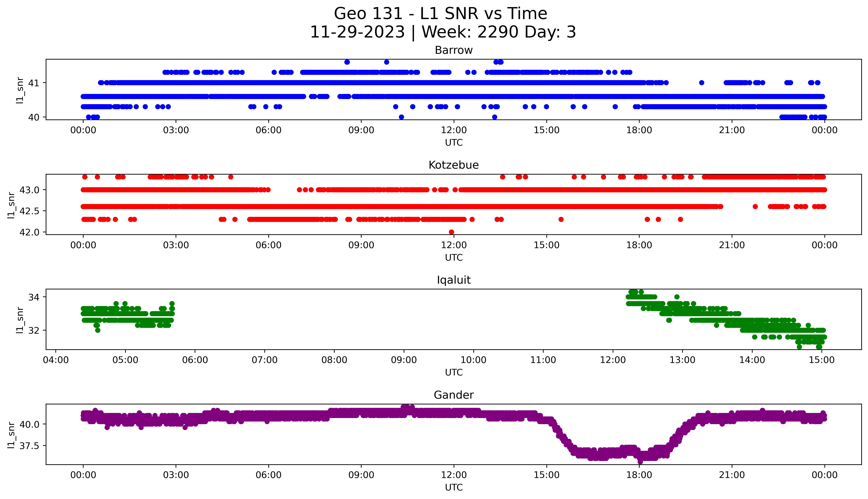
Task: Click the 06:00 tick on Kotzebue x-axis
Action: tap(269, 245)
